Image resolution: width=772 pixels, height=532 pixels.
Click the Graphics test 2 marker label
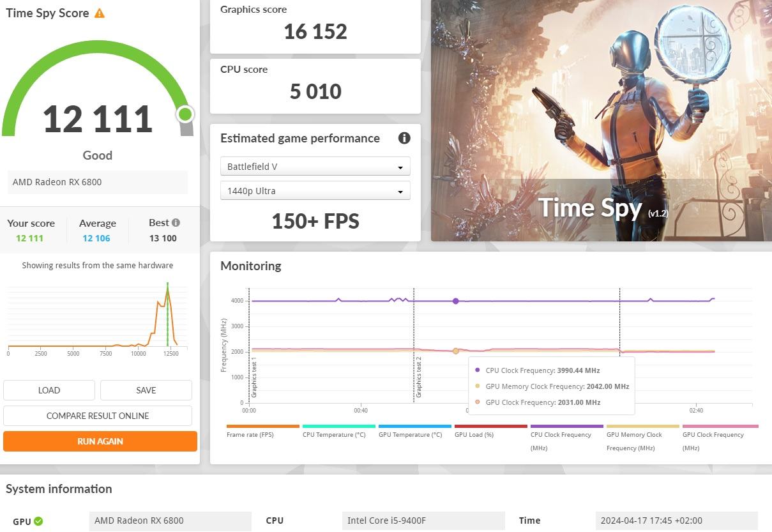click(419, 377)
